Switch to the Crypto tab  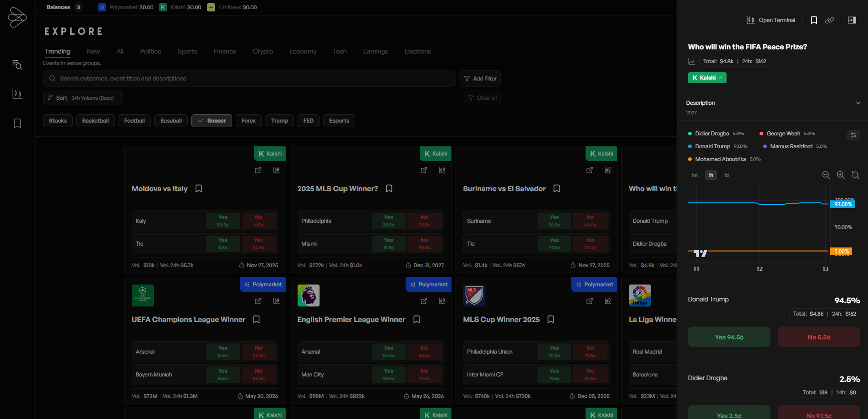pos(263,51)
